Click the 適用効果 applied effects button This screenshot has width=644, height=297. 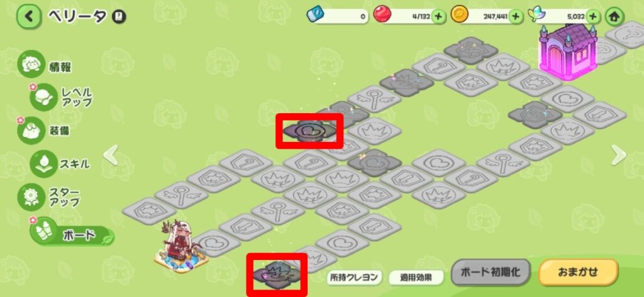pos(416,278)
